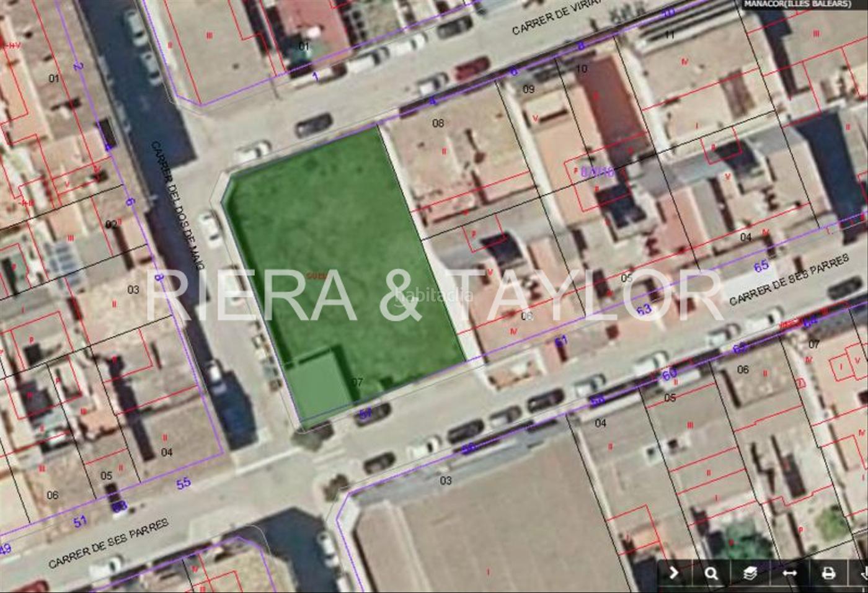Expand the map toolbar with the chevron arrow
Viewport: 868px width, 593px height.
(673, 573)
